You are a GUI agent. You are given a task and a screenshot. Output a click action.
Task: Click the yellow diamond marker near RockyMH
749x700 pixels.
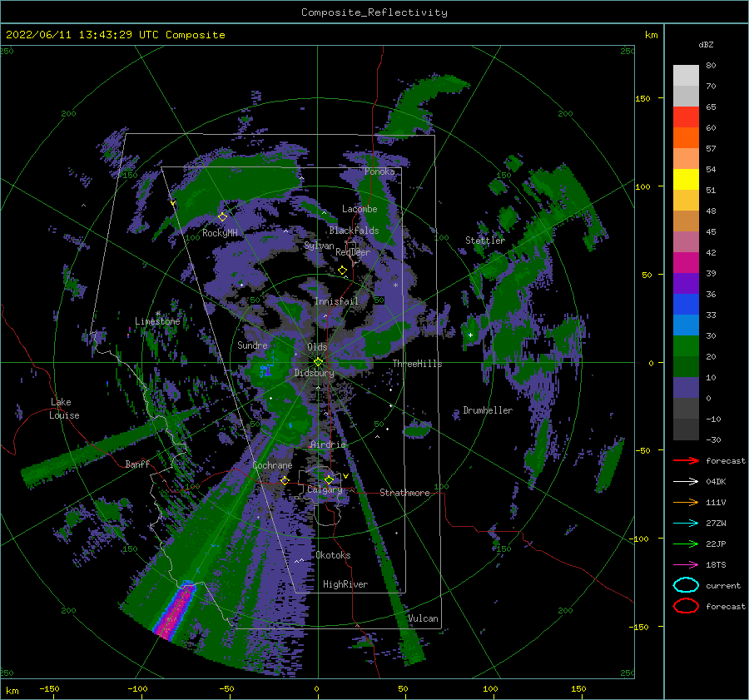pos(222,217)
